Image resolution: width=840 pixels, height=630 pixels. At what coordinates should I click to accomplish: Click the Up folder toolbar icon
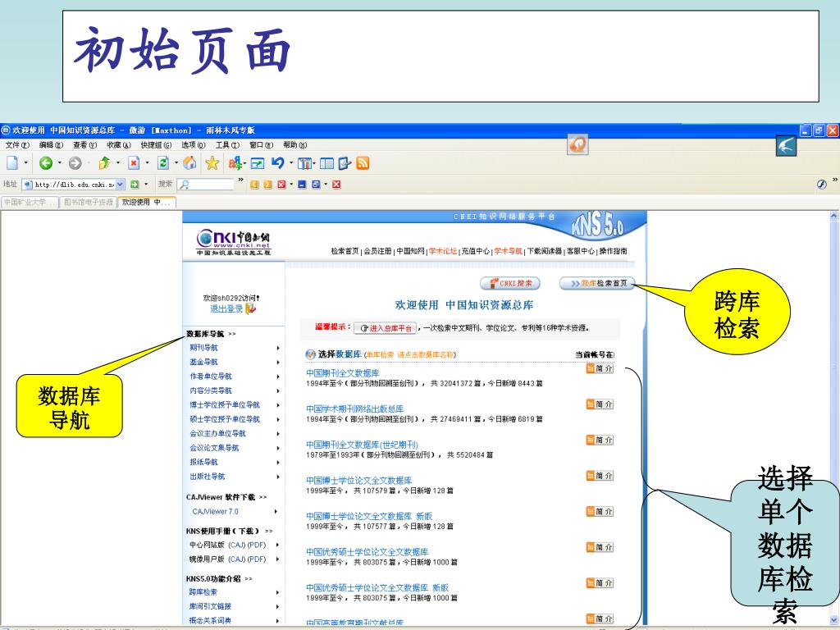104,163
